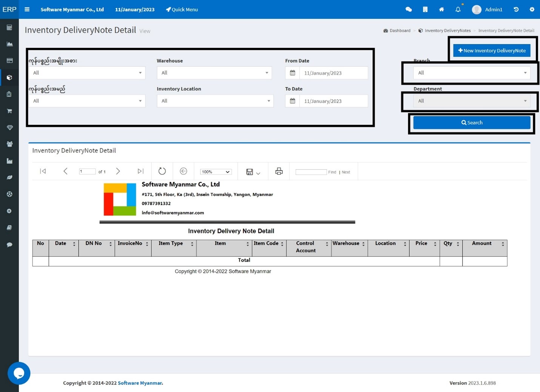Open the gear icon in sidebar
Screen dimensions: 540x392
tap(9, 211)
